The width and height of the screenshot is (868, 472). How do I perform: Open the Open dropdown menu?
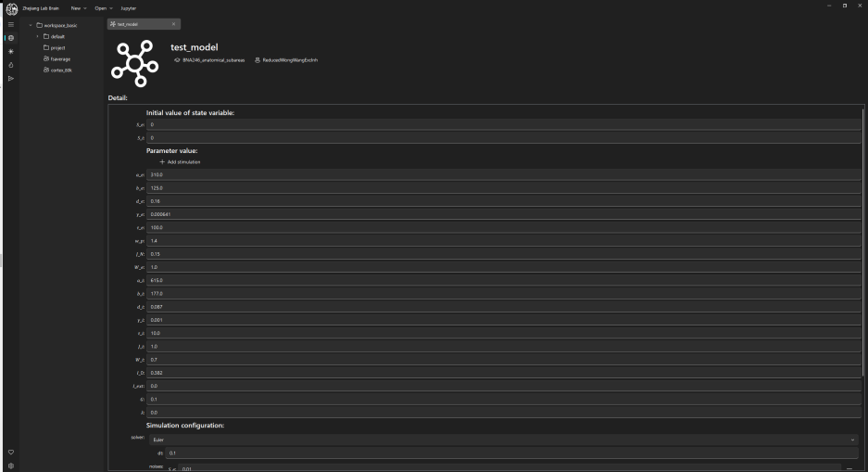point(103,8)
